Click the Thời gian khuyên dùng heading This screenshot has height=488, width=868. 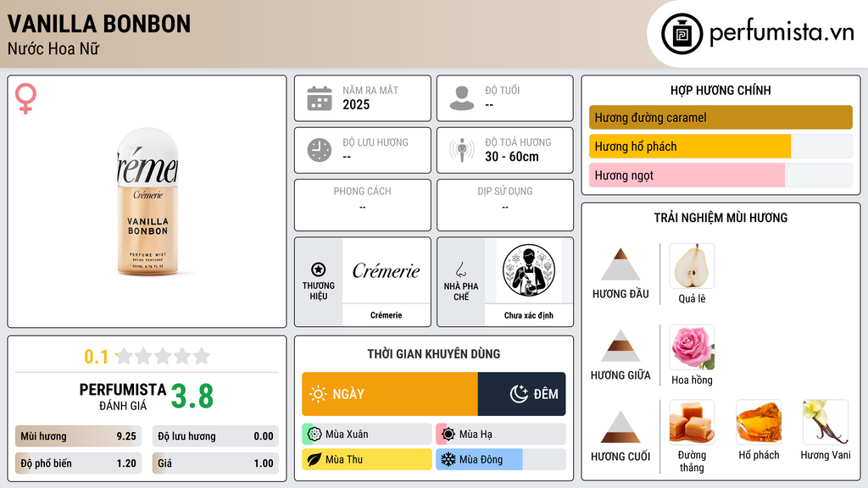(x=434, y=354)
